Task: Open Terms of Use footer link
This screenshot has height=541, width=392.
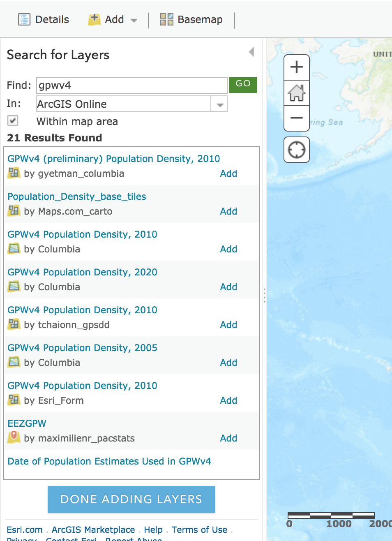Action: (199, 530)
